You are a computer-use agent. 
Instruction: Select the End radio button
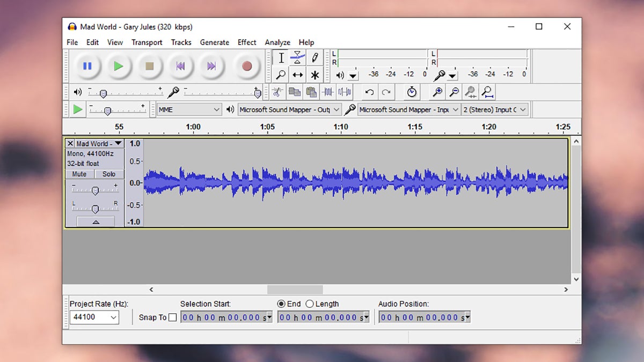click(x=281, y=304)
